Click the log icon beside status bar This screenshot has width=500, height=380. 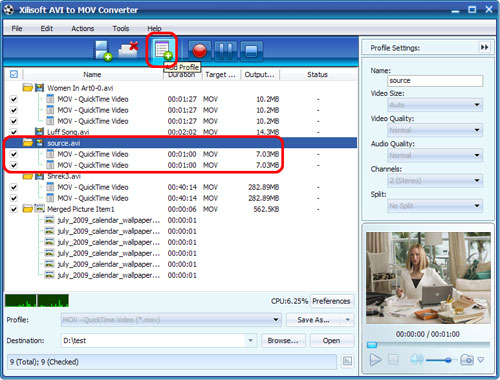(347, 361)
